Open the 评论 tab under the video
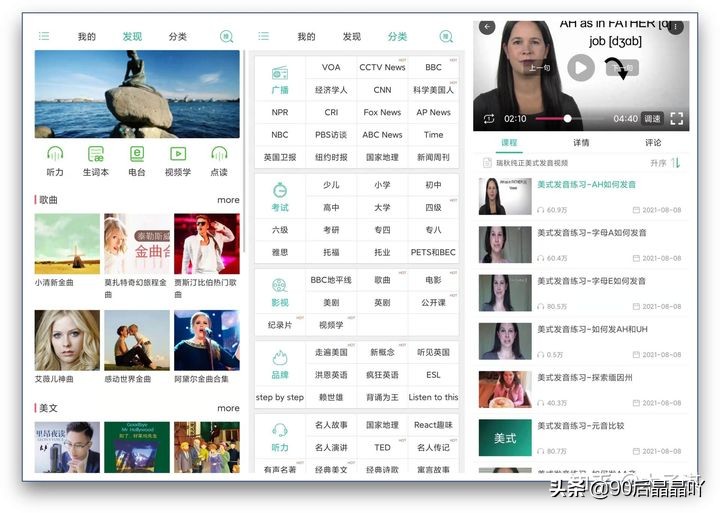720x513 pixels. (653, 142)
